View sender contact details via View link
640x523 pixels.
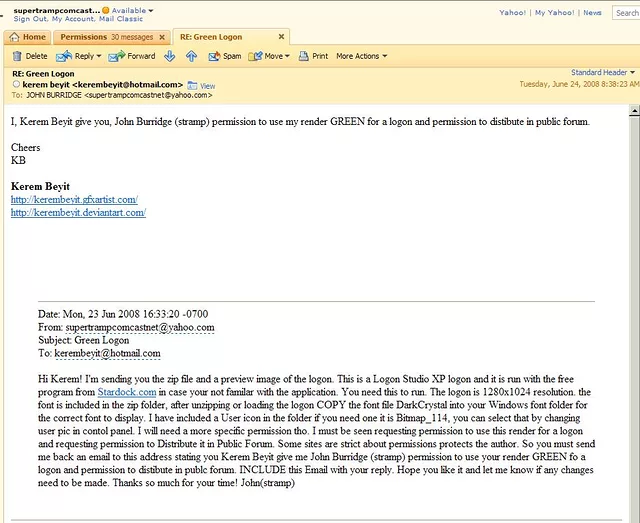point(207,86)
